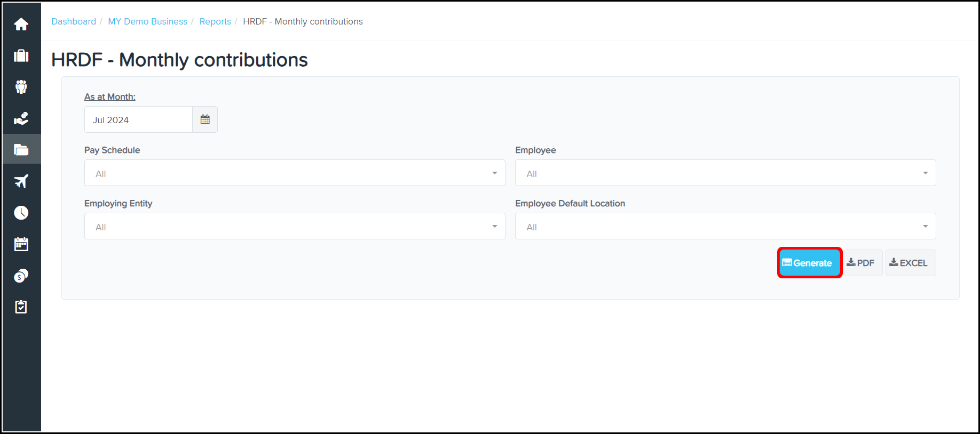
Task: Expand the Employee dropdown
Action: [725, 173]
